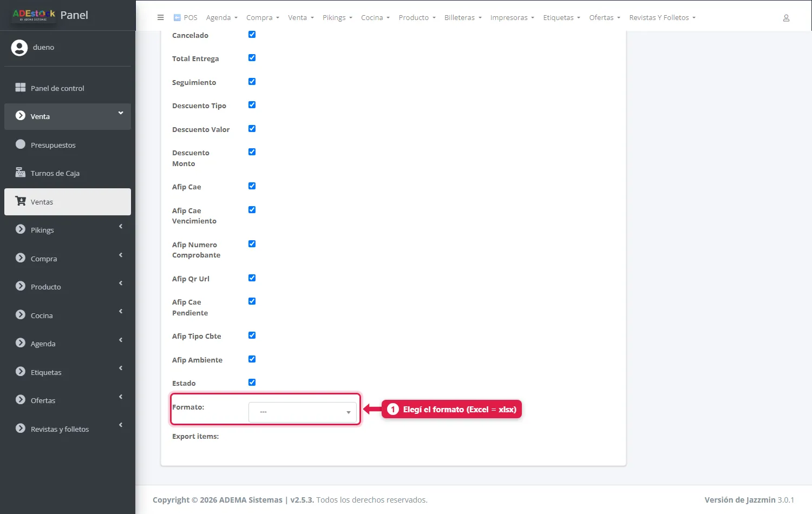The image size is (812, 514).
Task: Open the Cocina menu in top navbar
Action: click(376, 18)
